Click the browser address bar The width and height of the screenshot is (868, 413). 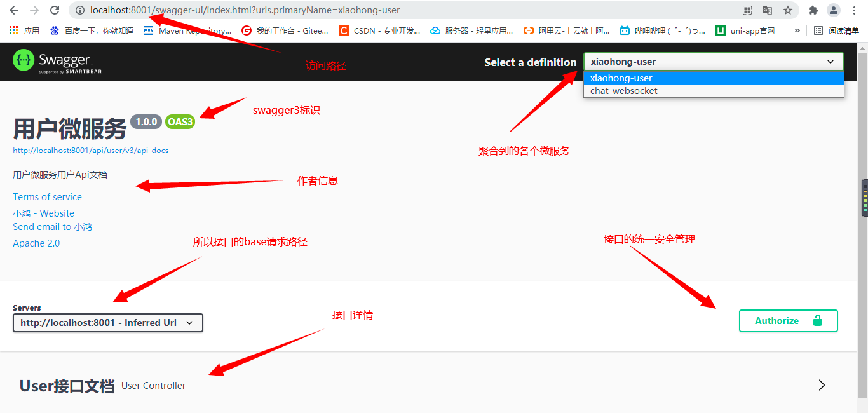(x=254, y=10)
